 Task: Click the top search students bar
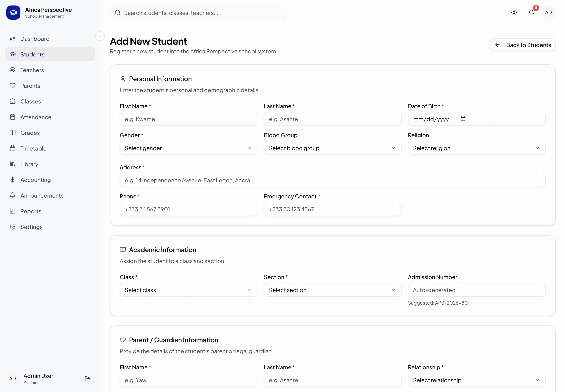[198, 13]
